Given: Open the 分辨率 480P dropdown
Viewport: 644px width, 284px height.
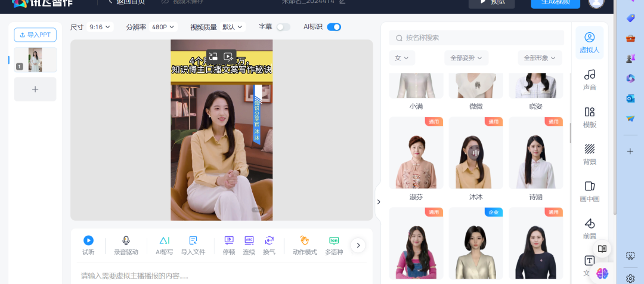Looking at the screenshot, I should [x=163, y=27].
